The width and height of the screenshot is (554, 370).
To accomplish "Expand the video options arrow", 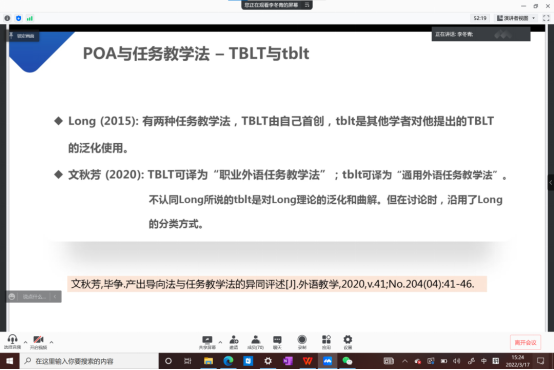I will [52, 342].
